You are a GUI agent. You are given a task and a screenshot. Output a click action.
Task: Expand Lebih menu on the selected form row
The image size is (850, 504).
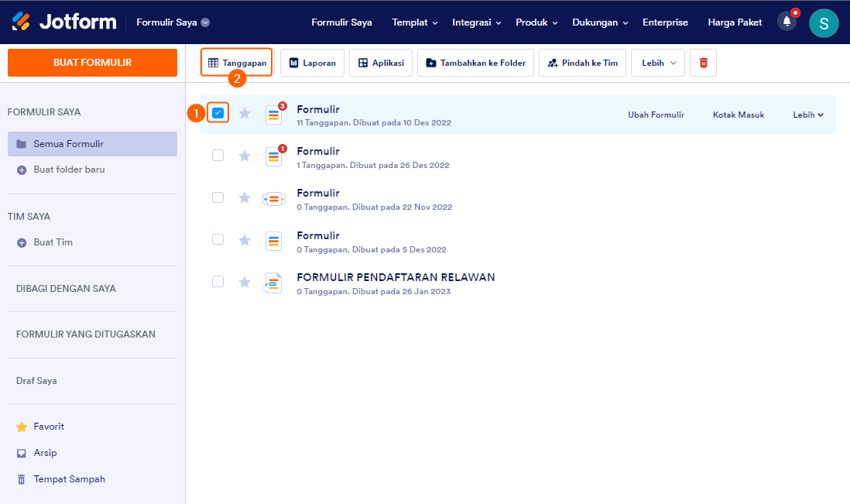point(808,115)
